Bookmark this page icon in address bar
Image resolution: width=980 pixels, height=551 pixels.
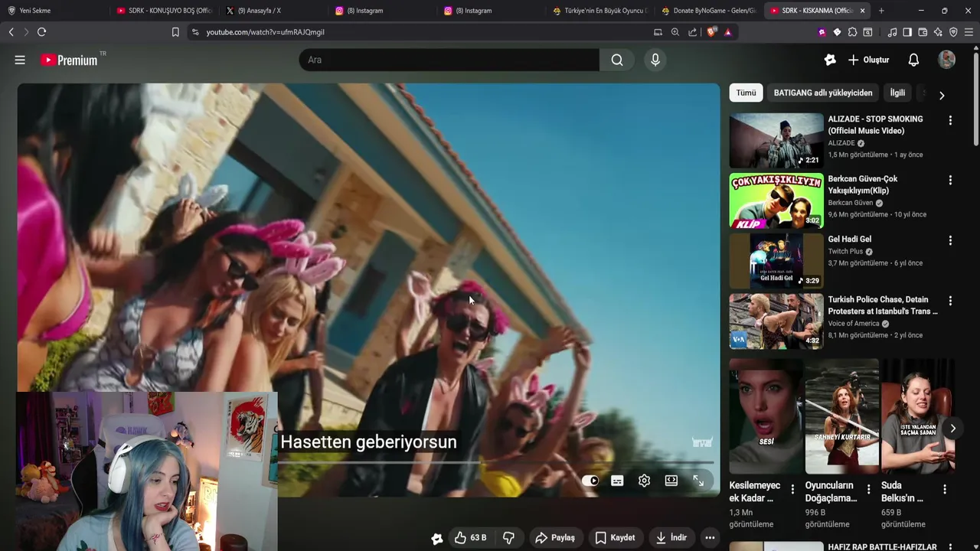(x=175, y=32)
